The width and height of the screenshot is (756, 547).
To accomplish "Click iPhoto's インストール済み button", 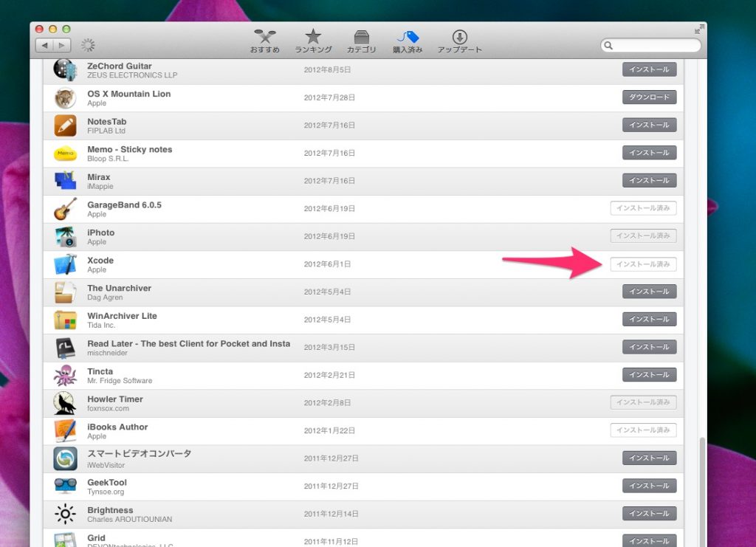I will (x=643, y=235).
